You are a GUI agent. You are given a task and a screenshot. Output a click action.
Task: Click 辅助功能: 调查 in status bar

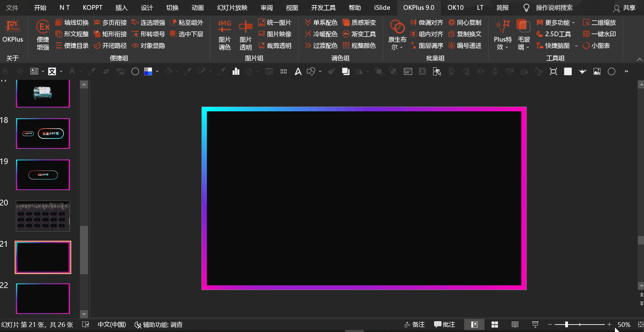click(159, 325)
